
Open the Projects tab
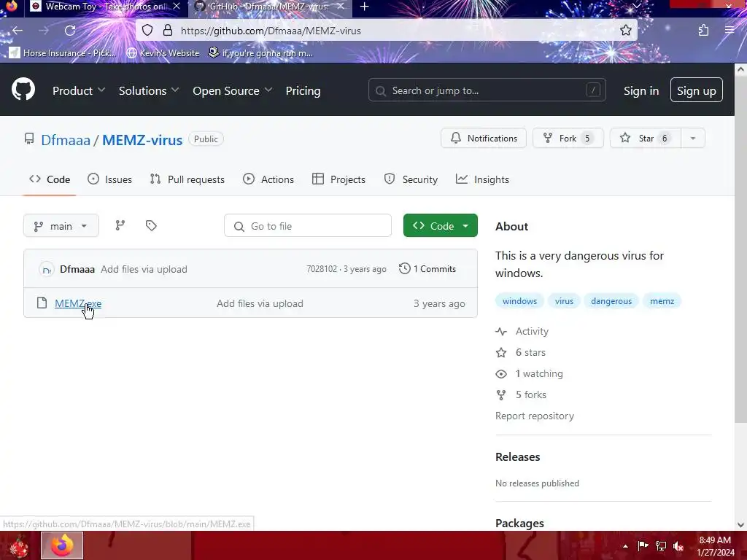point(338,179)
